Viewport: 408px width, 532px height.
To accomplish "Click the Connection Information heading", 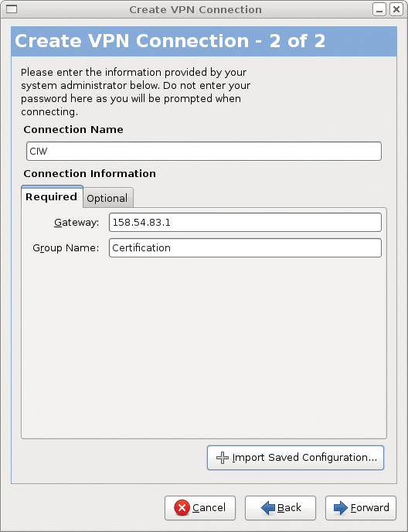I will 90,174.
